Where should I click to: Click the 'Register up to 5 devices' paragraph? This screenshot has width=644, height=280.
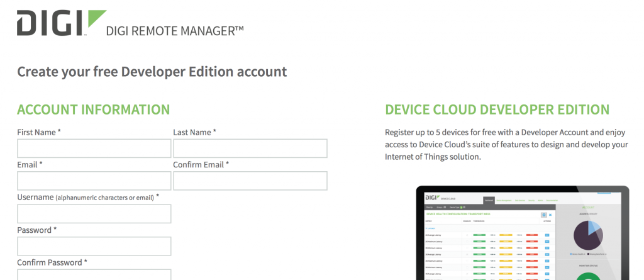pos(506,145)
